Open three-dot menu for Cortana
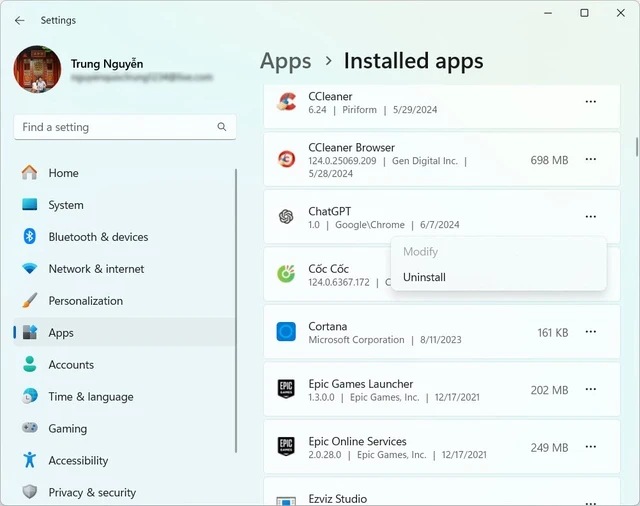This screenshot has width=640, height=506. click(591, 332)
